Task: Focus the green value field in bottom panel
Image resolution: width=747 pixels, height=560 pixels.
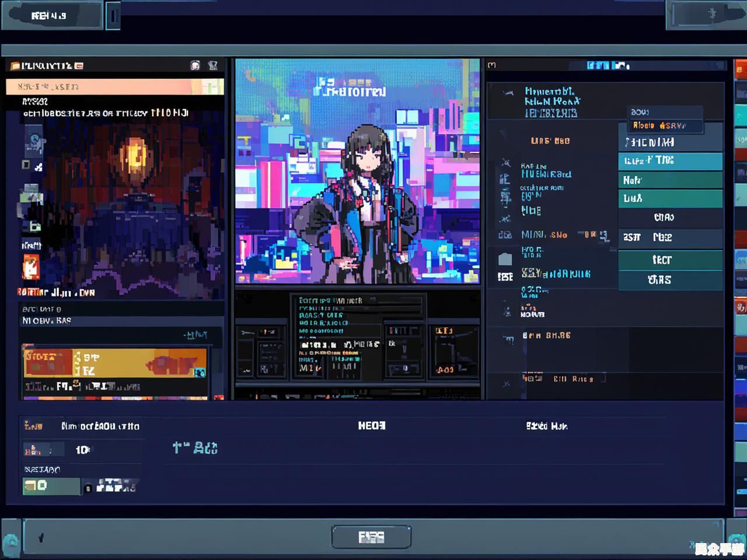Action: point(51,486)
